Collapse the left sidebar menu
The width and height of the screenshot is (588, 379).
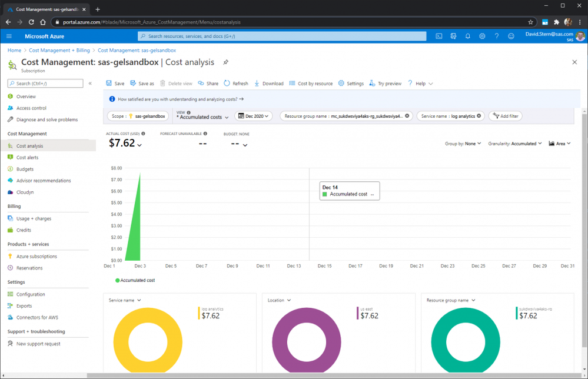coord(90,84)
